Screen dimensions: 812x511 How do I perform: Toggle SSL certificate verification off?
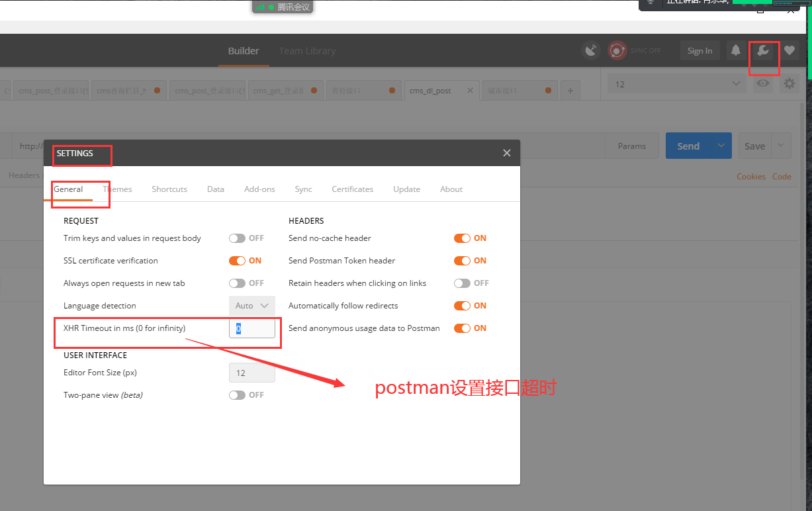pyautogui.click(x=237, y=261)
